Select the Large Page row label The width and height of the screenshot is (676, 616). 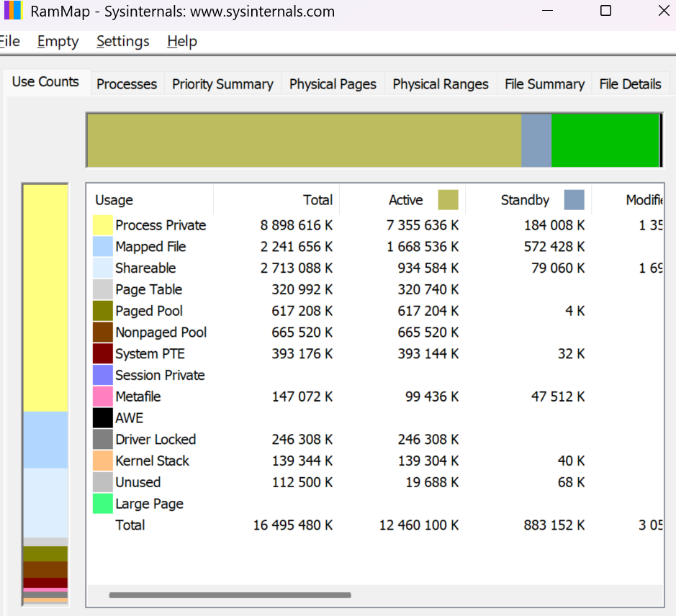pyautogui.click(x=150, y=504)
